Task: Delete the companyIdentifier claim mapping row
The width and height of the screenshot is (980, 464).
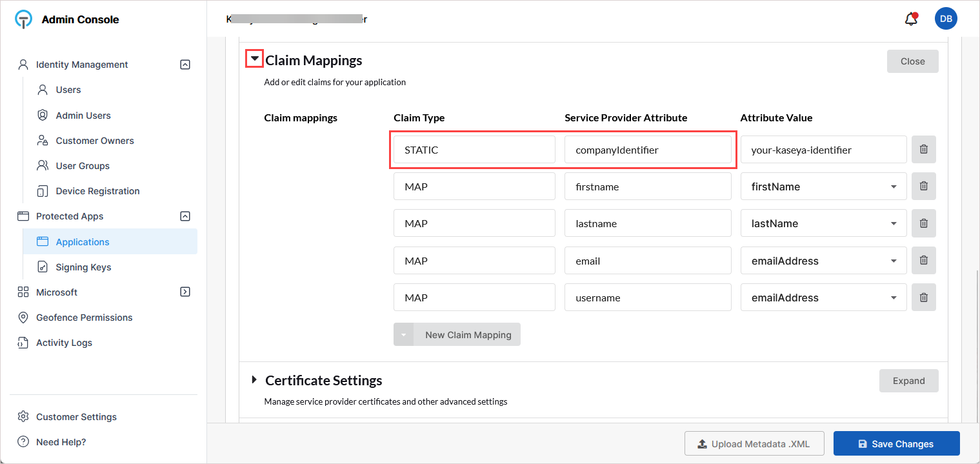Action: 923,150
